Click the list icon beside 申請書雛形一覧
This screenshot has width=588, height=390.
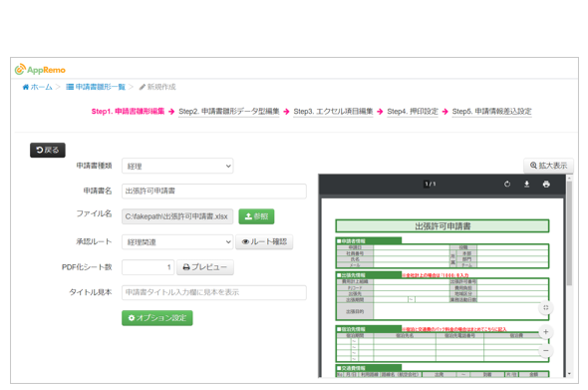click(x=70, y=87)
